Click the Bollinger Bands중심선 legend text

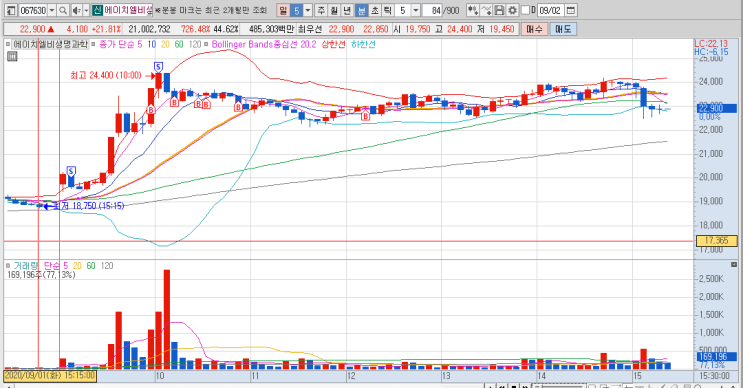tap(255, 44)
